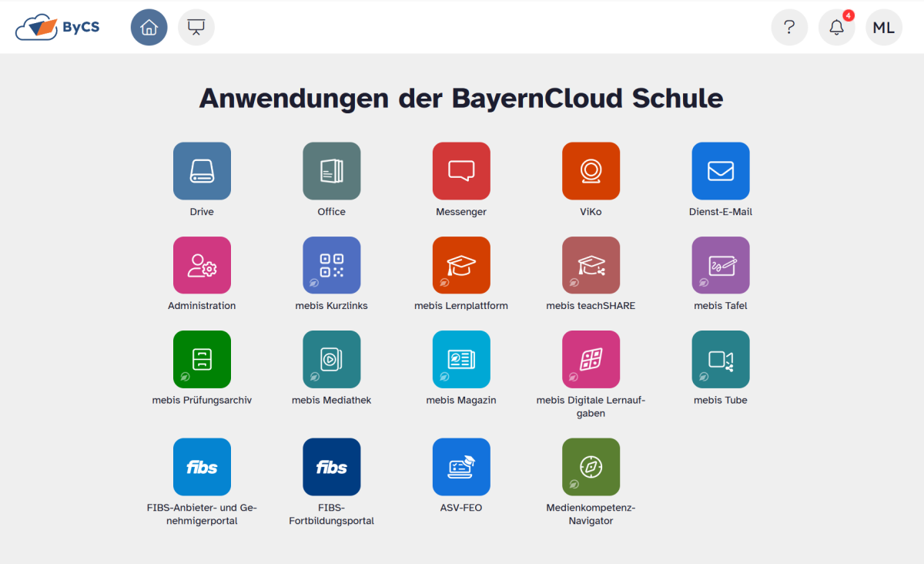Click the FIBS-Fortbildungsportal text label

(x=331, y=515)
